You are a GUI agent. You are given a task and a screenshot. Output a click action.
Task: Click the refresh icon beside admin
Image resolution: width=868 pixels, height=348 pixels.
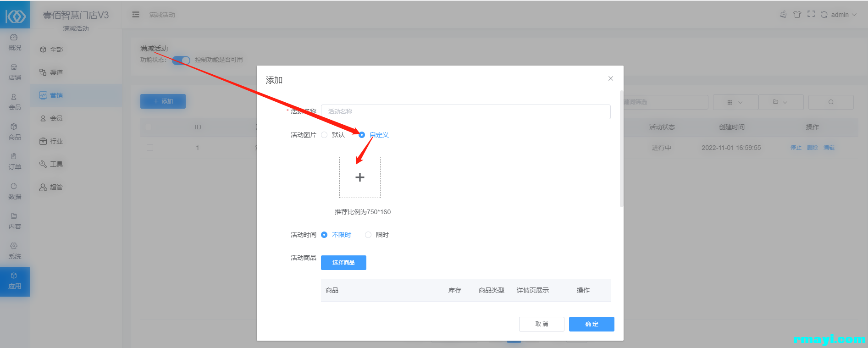tap(824, 15)
